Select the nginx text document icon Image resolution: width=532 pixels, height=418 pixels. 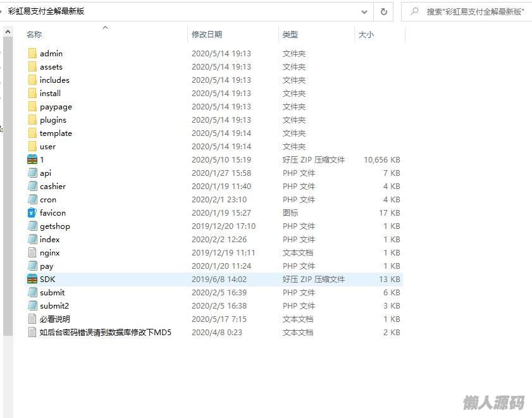point(32,252)
